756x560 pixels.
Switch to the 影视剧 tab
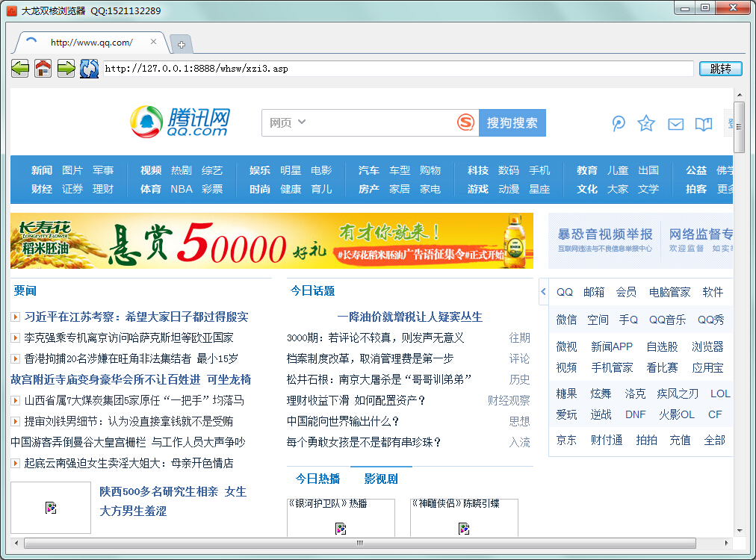pos(381,479)
